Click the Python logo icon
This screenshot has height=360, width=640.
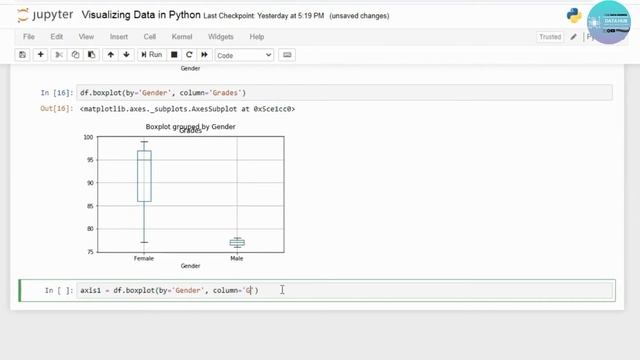coord(574,16)
